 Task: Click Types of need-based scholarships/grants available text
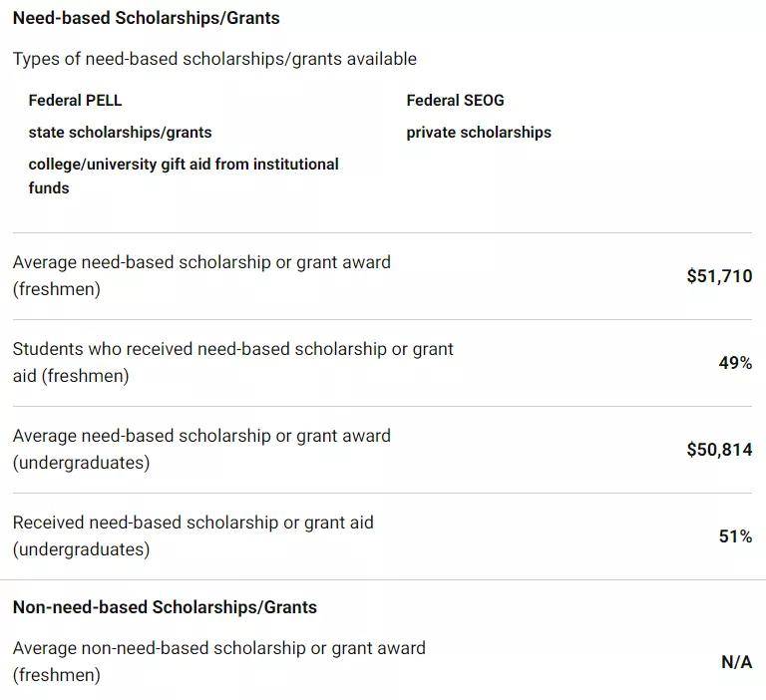(x=215, y=59)
